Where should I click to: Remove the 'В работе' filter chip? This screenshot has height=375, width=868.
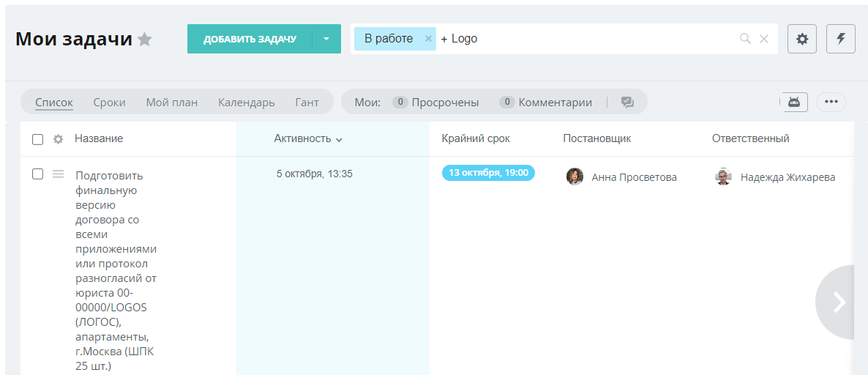coord(428,39)
